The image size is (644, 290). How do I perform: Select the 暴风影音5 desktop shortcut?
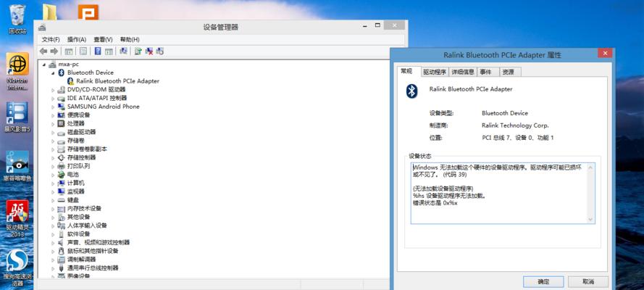[17, 116]
